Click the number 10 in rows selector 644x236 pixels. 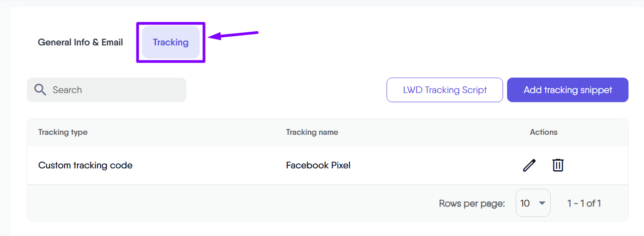tap(525, 203)
